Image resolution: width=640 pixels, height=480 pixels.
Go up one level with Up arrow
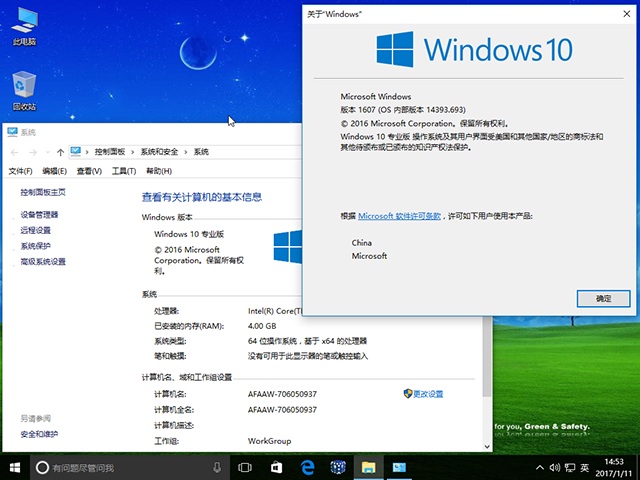[60, 151]
